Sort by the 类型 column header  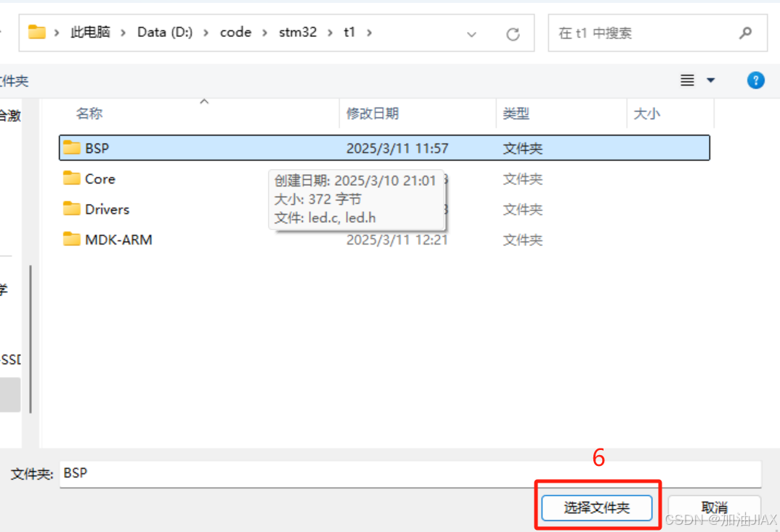point(516,114)
